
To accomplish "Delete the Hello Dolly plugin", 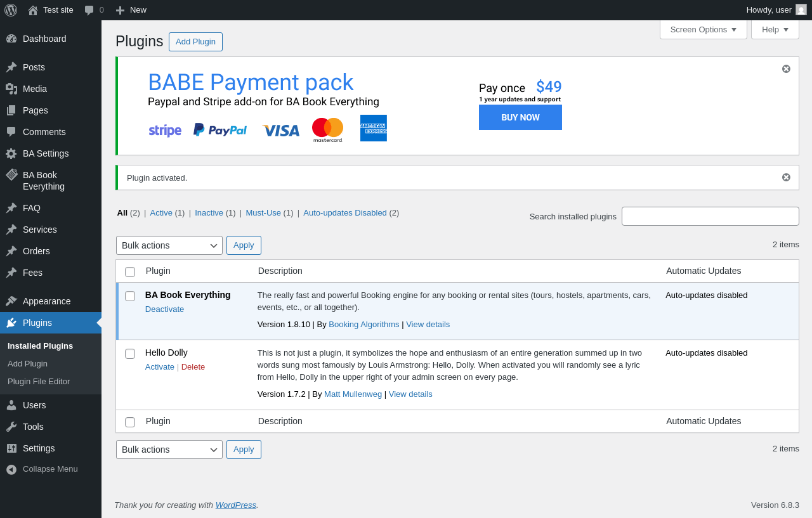I will [x=193, y=367].
